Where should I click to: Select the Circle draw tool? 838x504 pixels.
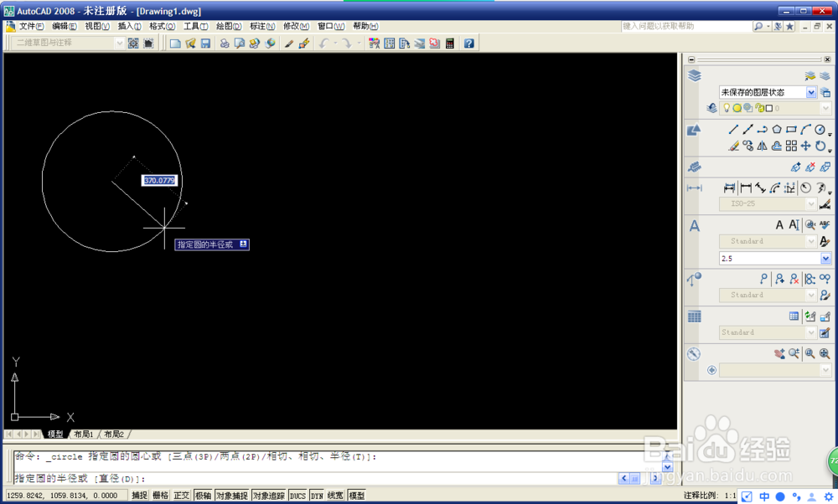[820, 129]
